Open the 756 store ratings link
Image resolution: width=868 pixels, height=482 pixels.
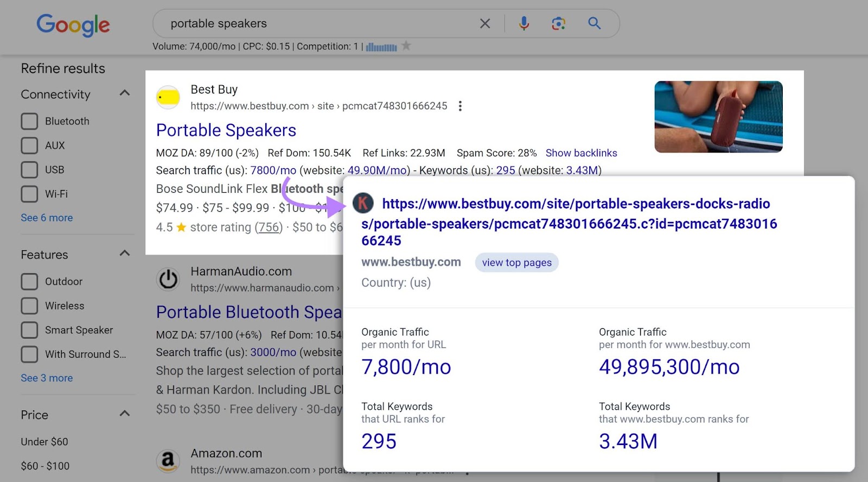269,227
